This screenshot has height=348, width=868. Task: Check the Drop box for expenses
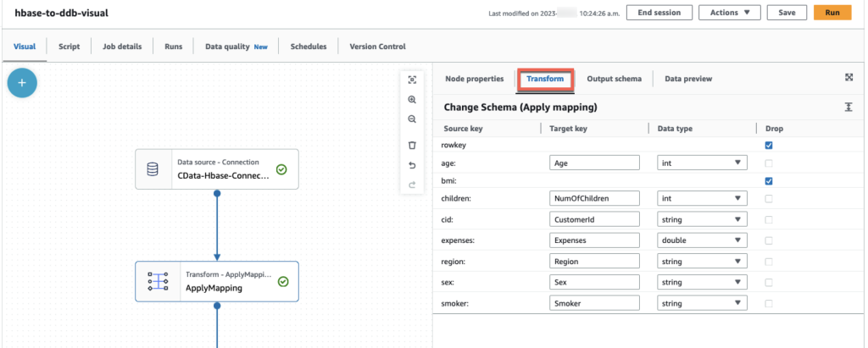[768, 240]
